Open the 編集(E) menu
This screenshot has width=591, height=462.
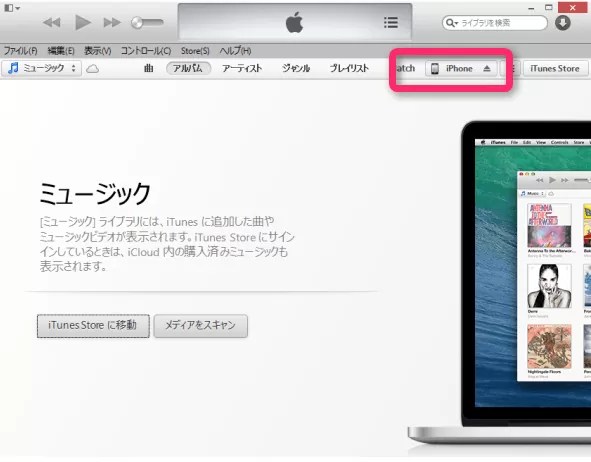61,50
